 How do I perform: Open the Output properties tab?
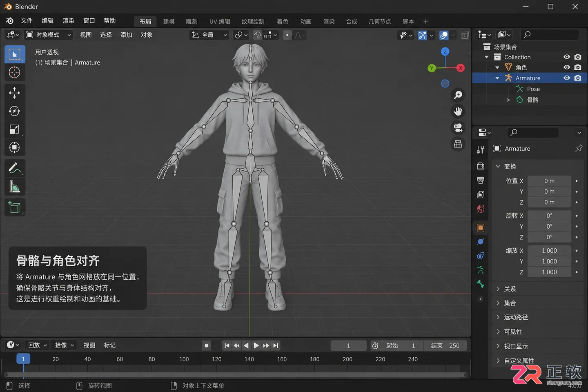pos(481,180)
